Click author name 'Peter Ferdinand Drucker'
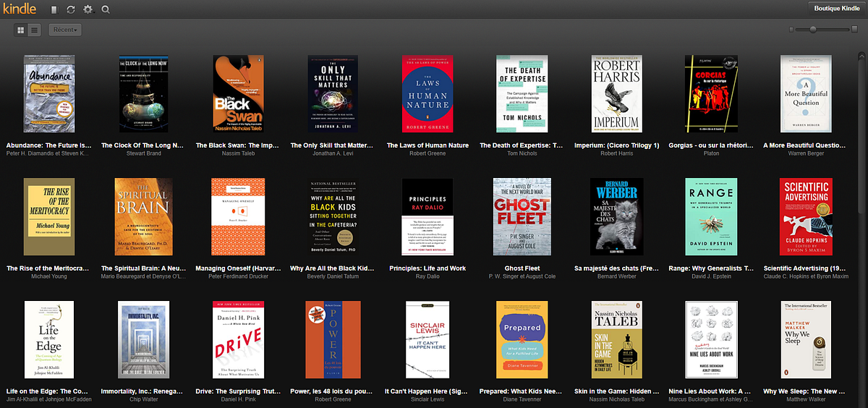This screenshot has height=408, width=868. tap(238, 277)
